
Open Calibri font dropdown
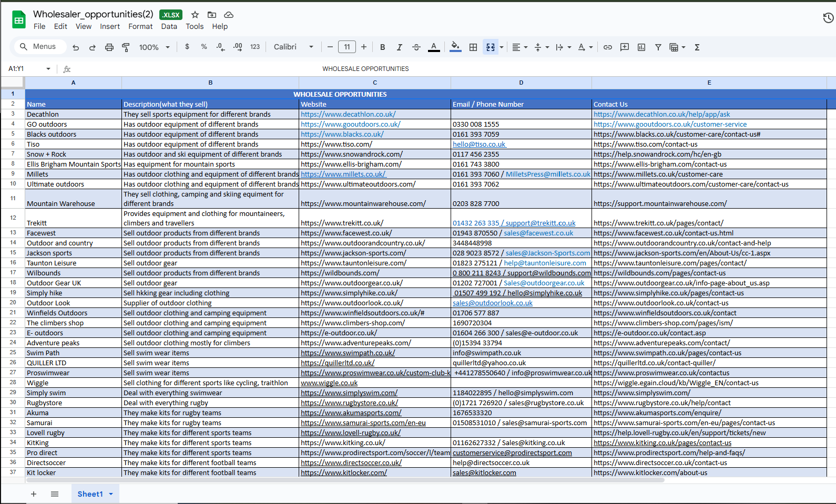293,47
